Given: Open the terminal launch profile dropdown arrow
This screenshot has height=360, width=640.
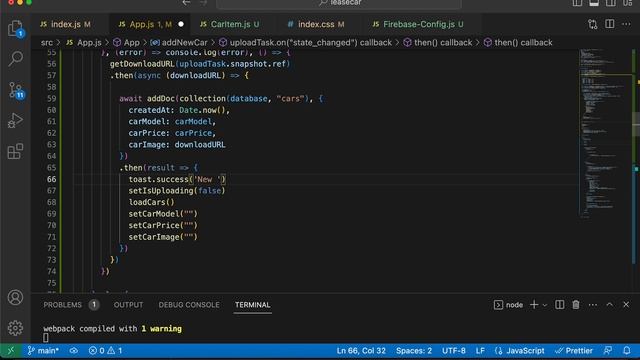Looking at the screenshot, I should tap(544, 305).
